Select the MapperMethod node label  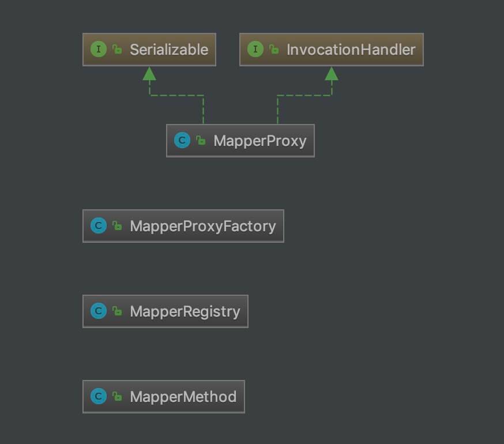tap(183, 396)
